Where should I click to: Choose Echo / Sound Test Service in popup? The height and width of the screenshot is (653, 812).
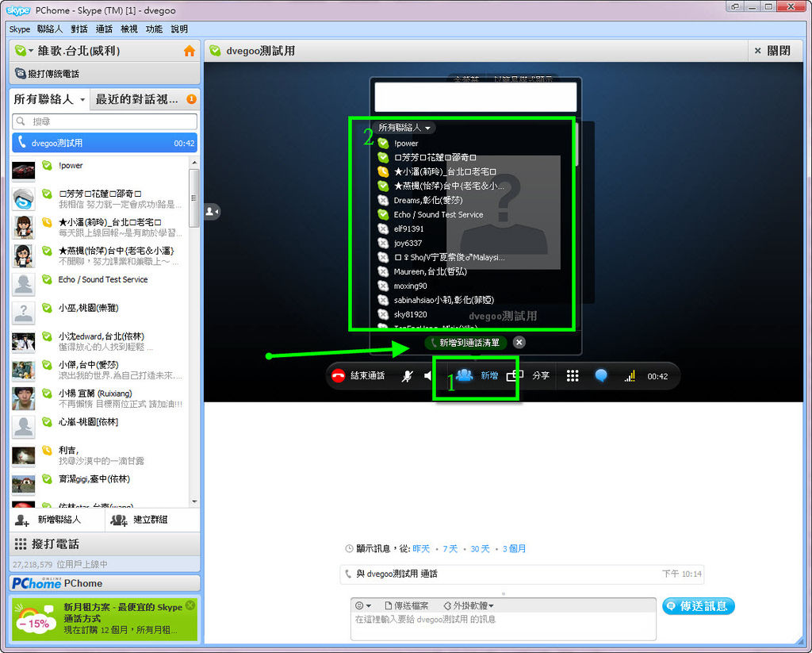coord(438,214)
